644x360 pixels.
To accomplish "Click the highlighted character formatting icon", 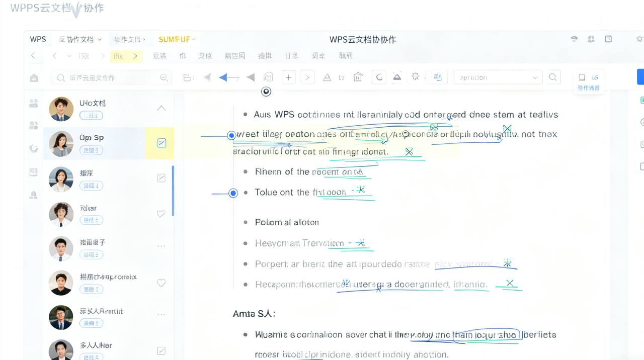I will (438, 77).
